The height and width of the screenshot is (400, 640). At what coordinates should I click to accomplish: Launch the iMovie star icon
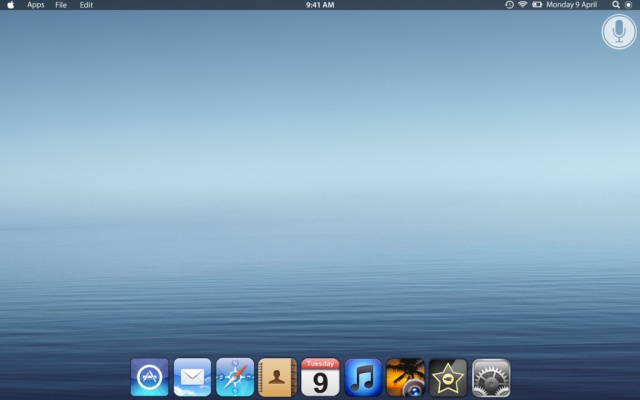(x=448, y=378)
